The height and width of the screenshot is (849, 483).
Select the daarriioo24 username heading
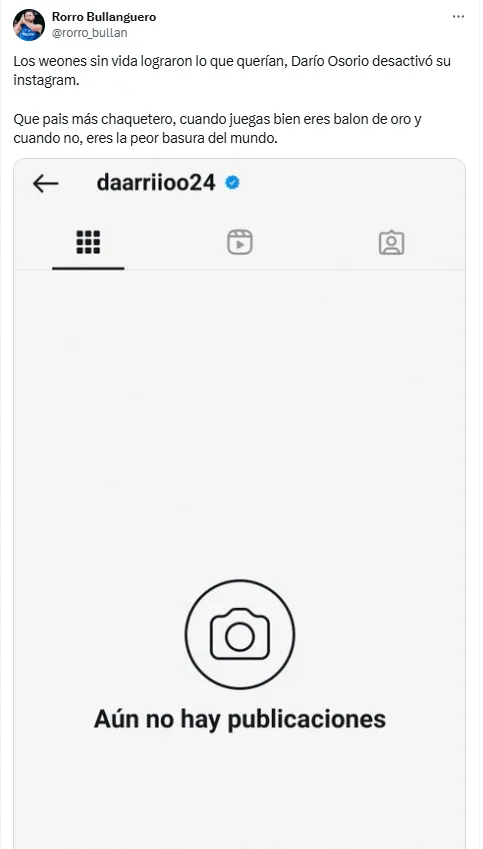coord(156,183)
